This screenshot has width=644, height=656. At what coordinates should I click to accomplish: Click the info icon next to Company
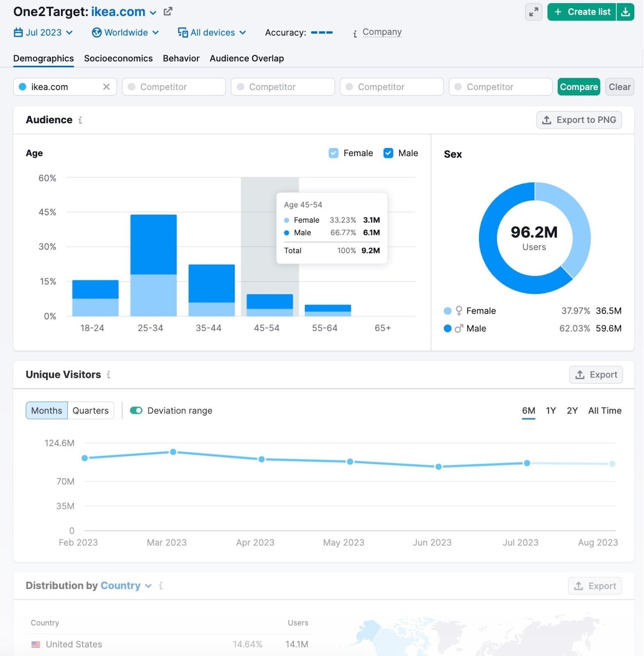pos(355,33)
